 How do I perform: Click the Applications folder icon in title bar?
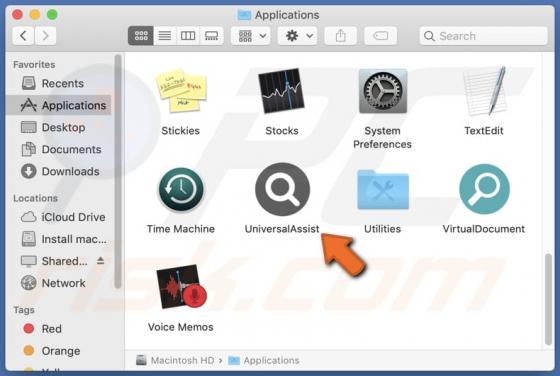click(x=244, y=15)
